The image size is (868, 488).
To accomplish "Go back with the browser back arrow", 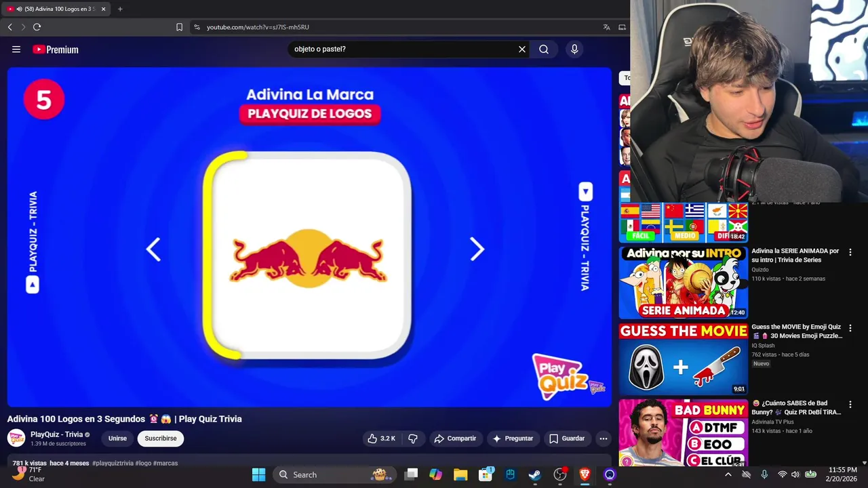I will point(9,27).
